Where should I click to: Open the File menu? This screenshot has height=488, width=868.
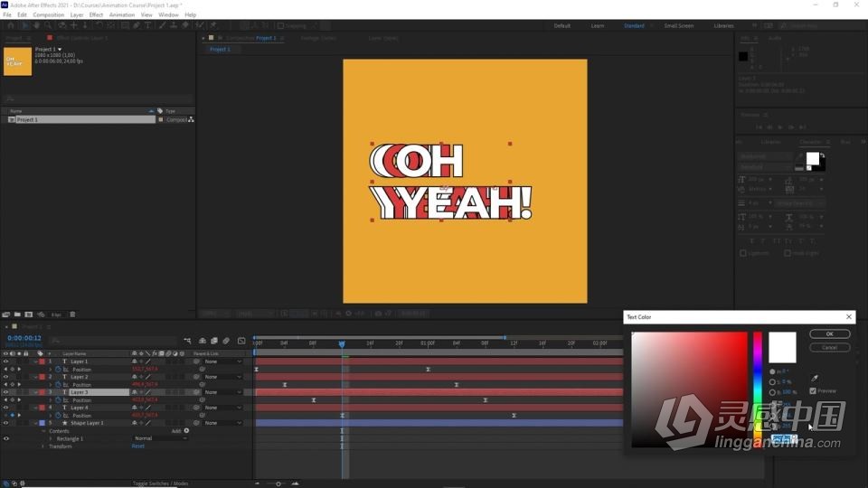[7, 15]
